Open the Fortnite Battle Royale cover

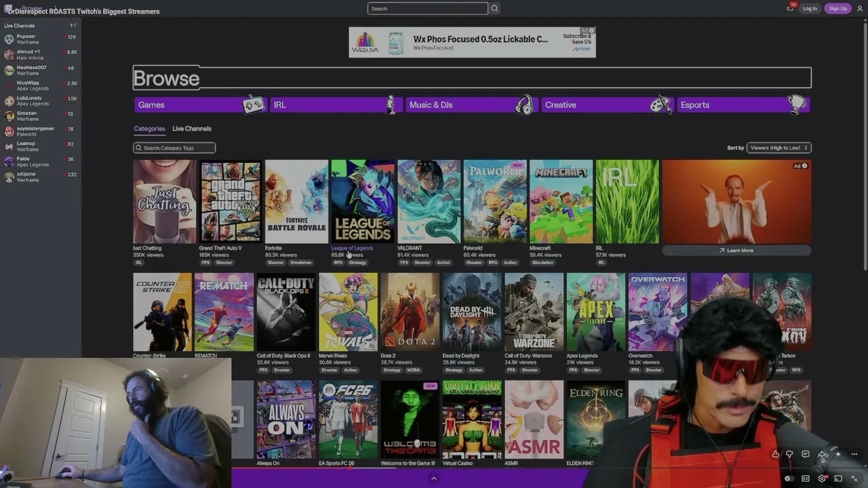296,201
